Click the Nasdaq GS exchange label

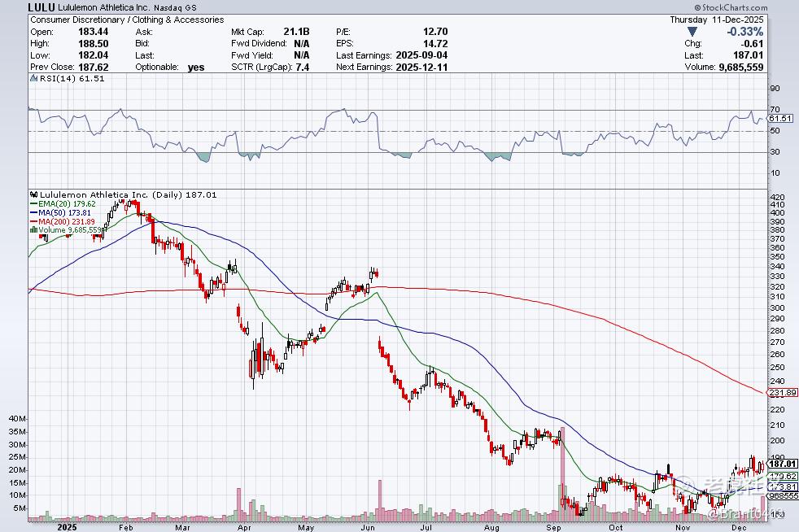tap(175, 8)
